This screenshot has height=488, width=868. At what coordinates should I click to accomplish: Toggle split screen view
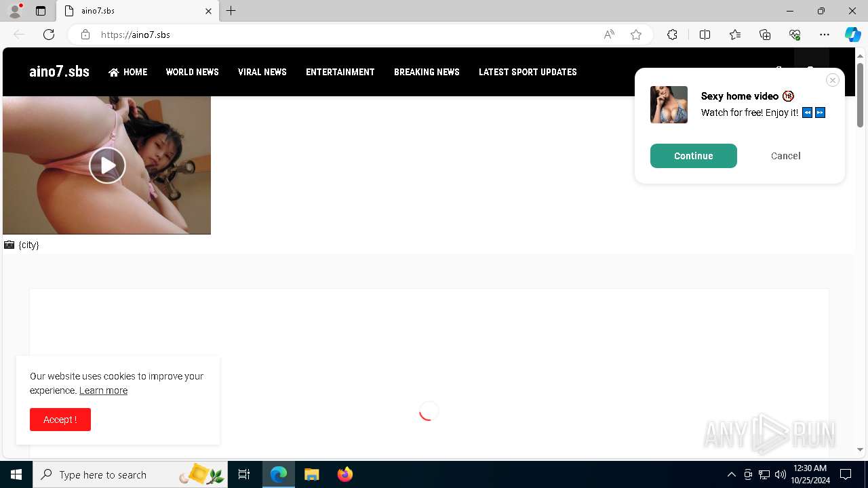click(x=705, y=35)
